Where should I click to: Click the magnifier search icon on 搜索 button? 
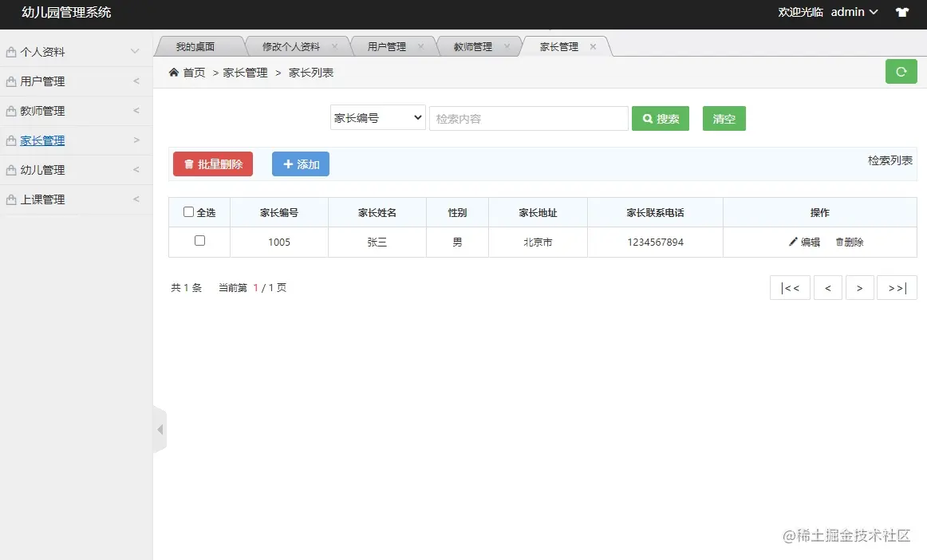coord(646,118)
